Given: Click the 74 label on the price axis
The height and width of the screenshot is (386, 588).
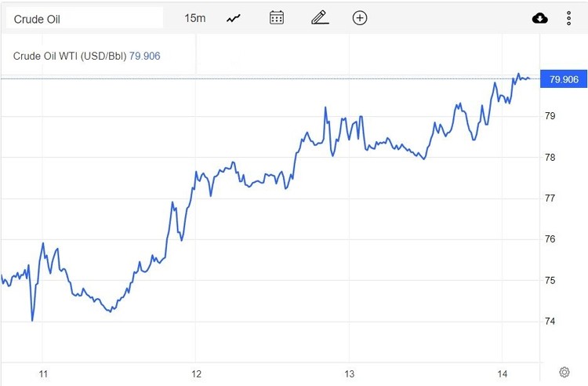Looking at the screenshot, I should tap(550, 322).
